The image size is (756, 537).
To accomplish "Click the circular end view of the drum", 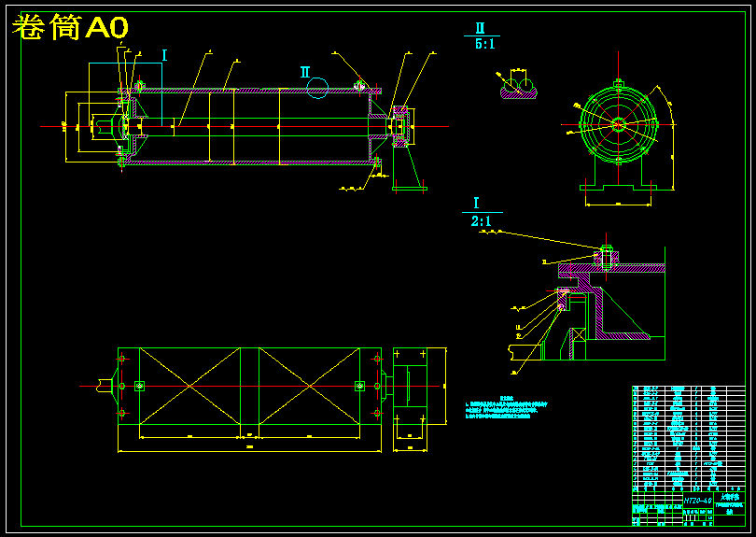I will 619,124.
